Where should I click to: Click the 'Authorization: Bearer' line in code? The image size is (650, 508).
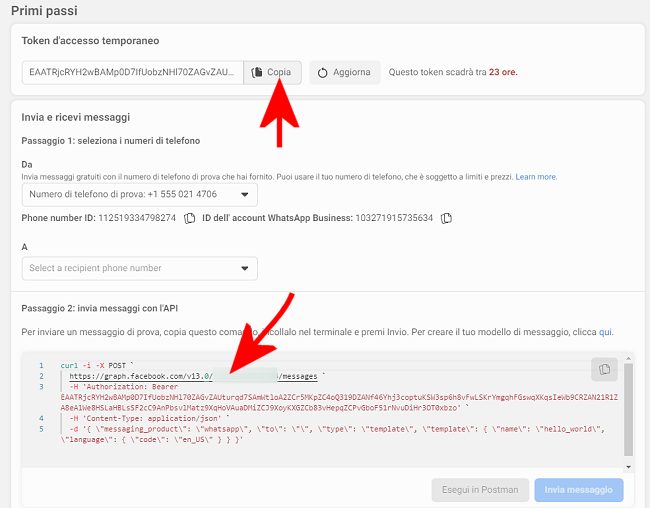(124, 387)
